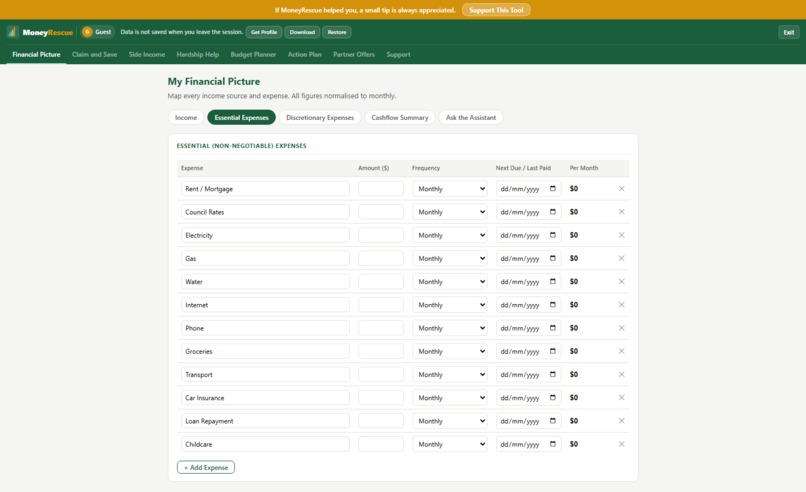Click Support This Tool button
This screenshot has width=806, height=492.
(x=496, y=10)
